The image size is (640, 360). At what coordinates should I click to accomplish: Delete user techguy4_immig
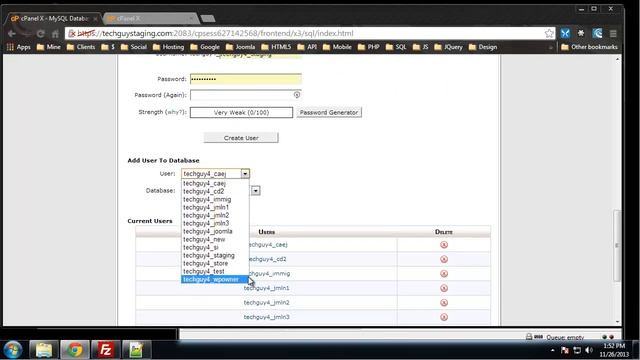(x=444, y=273)
